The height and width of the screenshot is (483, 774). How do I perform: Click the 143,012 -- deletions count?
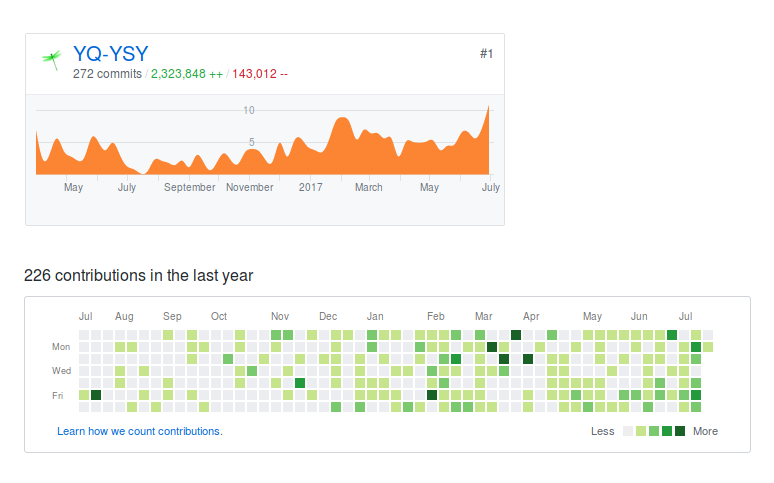260,74
